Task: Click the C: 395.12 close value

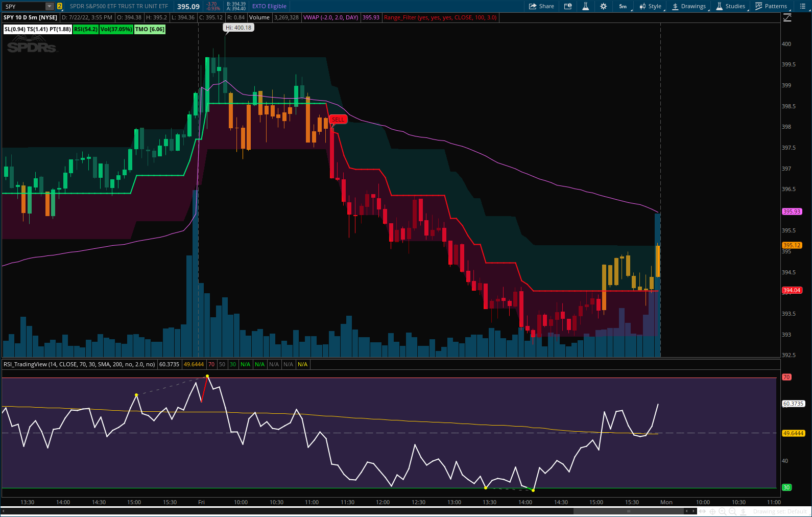Action: click(x=211, y=17)
